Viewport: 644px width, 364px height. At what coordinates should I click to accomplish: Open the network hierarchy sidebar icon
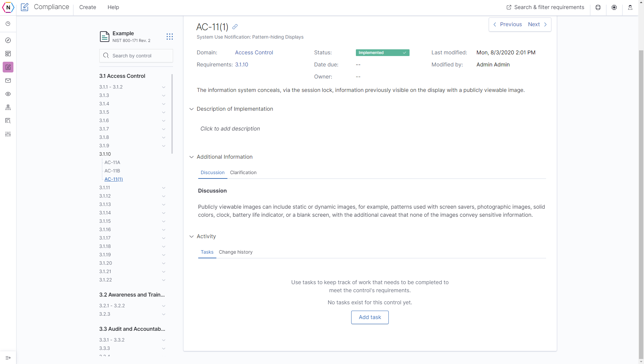(x=8, y=107)
